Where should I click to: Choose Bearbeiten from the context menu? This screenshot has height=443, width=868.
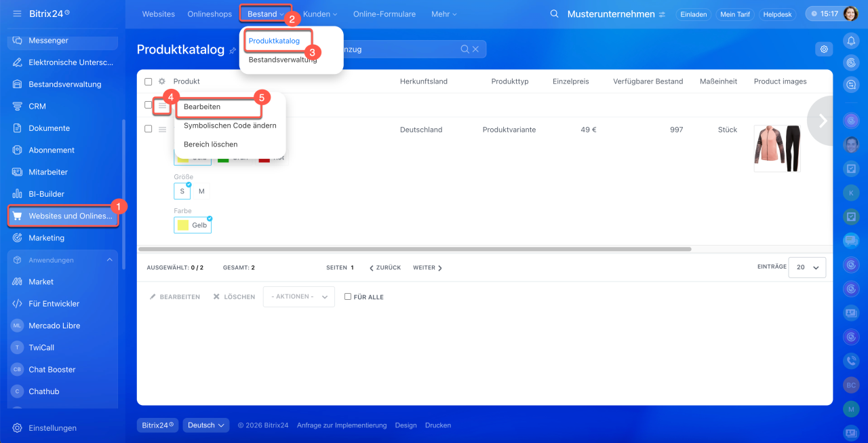tap(202, 107)
